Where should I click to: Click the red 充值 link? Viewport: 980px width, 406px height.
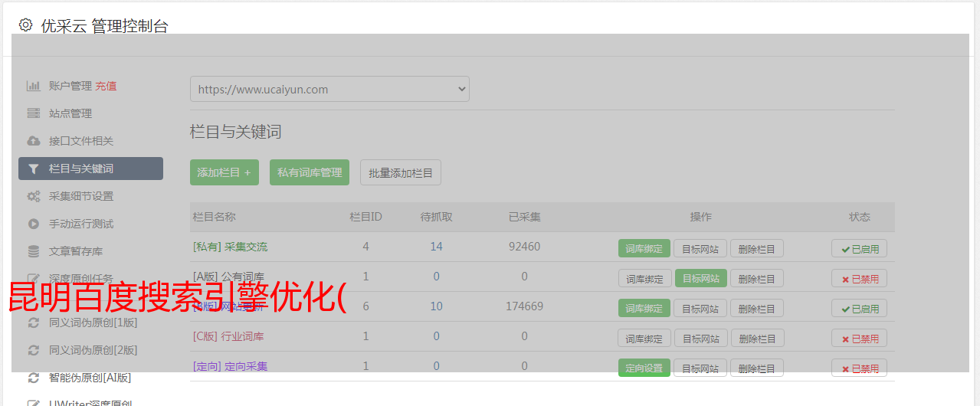point(106,86)
